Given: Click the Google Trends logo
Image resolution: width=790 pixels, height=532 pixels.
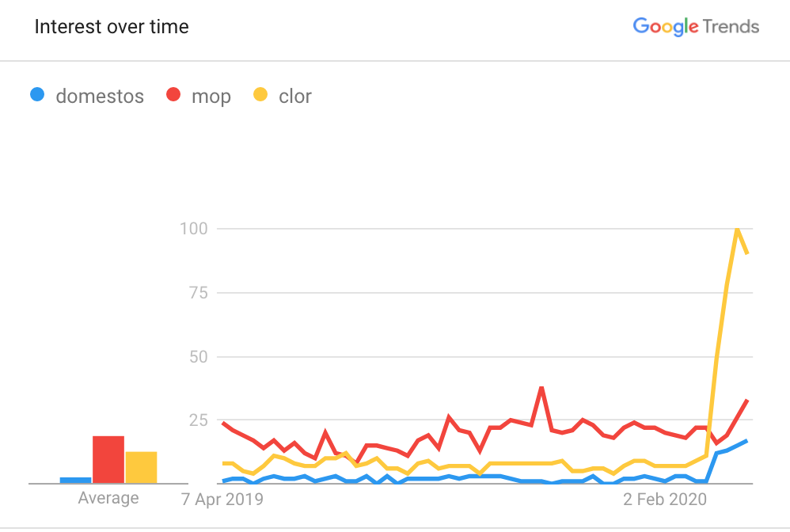Looking at the screenshot, I should 696,26.
